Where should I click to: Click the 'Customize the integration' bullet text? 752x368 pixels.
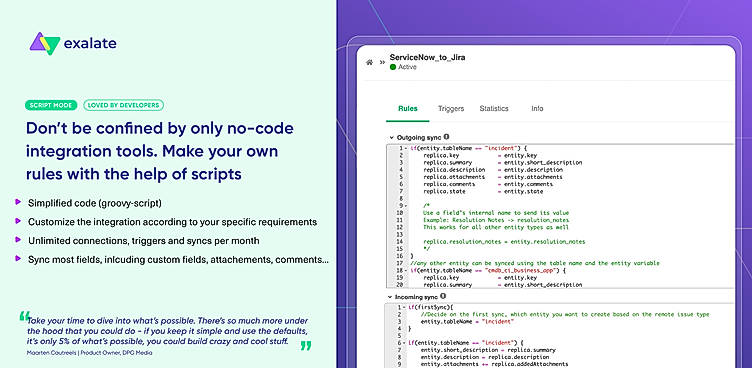pos(172,222)
